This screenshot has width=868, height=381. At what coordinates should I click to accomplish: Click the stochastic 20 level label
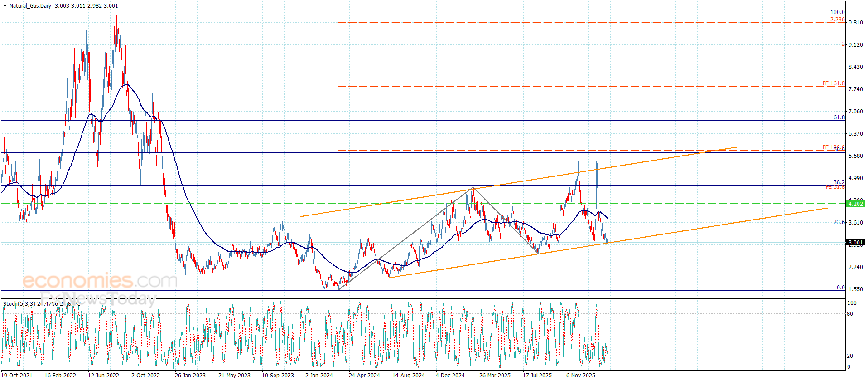850,356
